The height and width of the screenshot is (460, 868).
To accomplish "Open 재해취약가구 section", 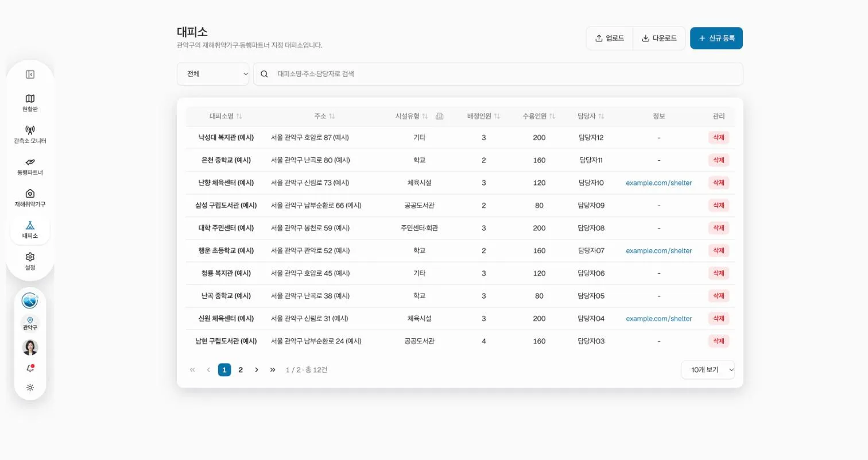I will pos(30,198).
